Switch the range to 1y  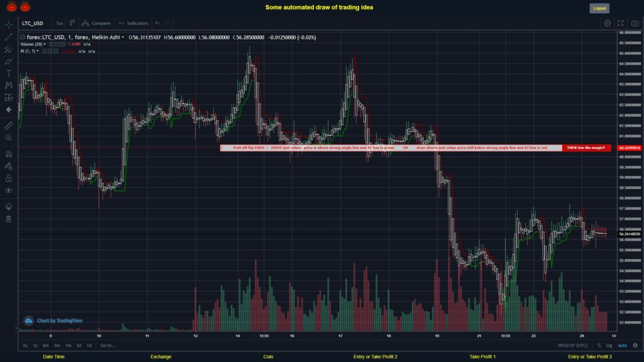(x=35, y=346)
